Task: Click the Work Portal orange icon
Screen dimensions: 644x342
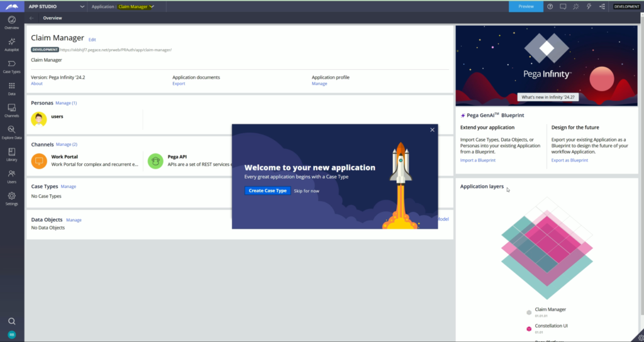Action: click(x=39, y=160)
